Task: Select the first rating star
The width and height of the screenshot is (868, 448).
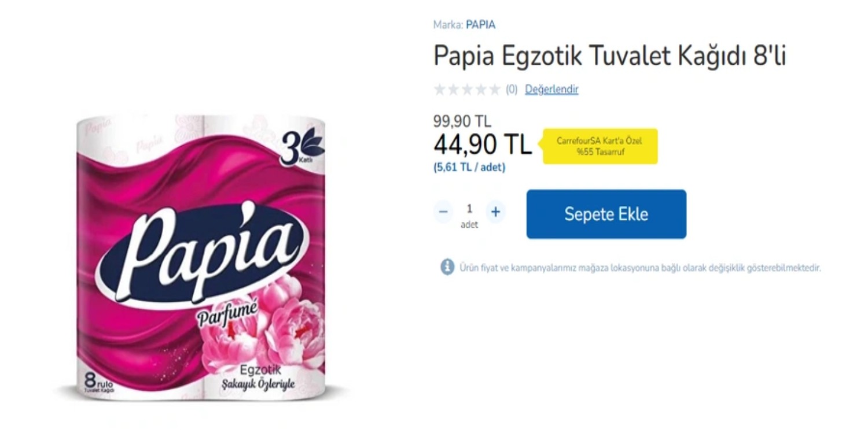Action: click(439, 89)
